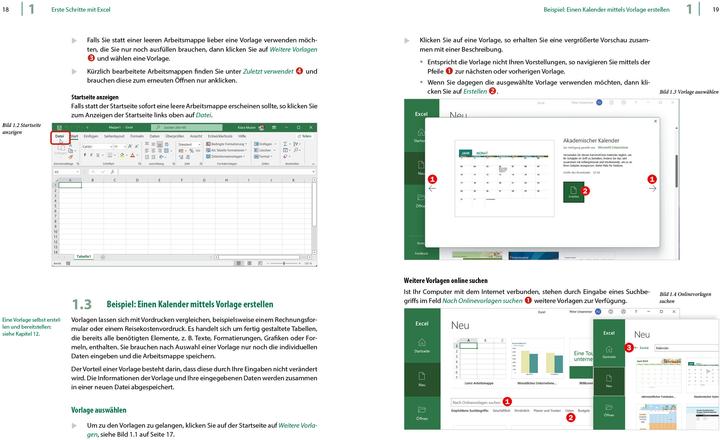Apply the red font color icon
Screen dimensions: 720x440
pos(132,155)
